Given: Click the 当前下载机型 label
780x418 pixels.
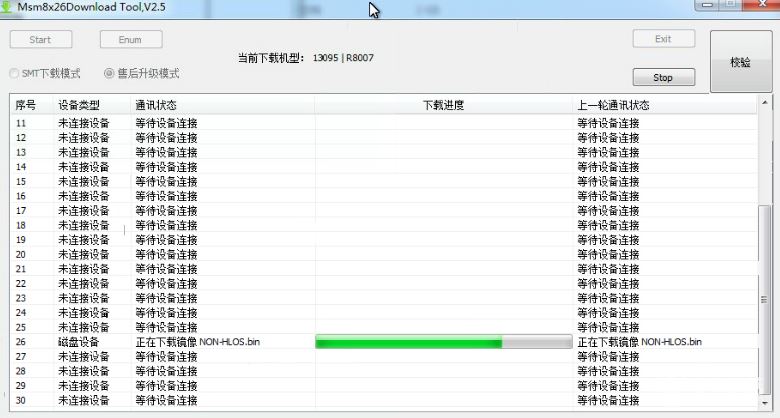Looking at the screenshot, I should (x=271, y=58).
